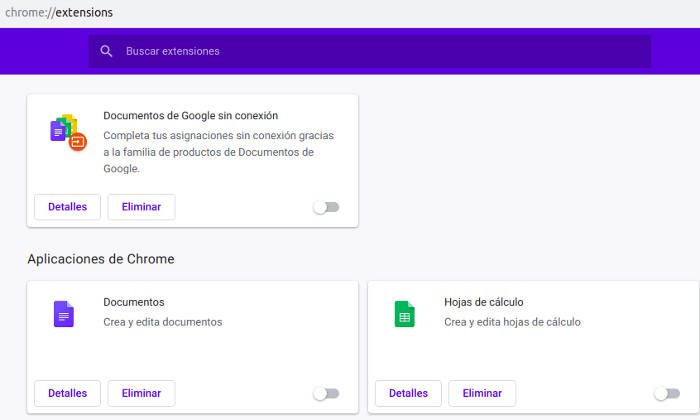This screenshot has width=700, height=420.
Task: Click Eliminar for Documentos de Google sin conexión
Action: coord(141,207)
